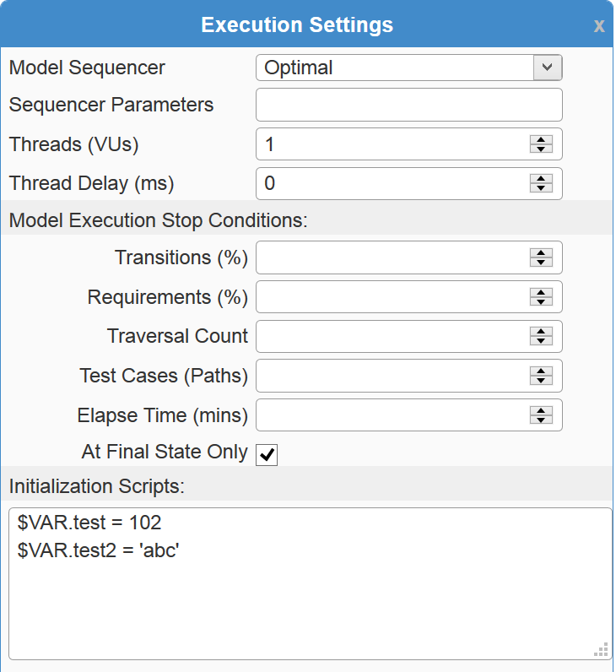The width and height of the screenshot is (616, 672).
Task: Increment the Transitions (%) stepper
Action: point(541,252)
